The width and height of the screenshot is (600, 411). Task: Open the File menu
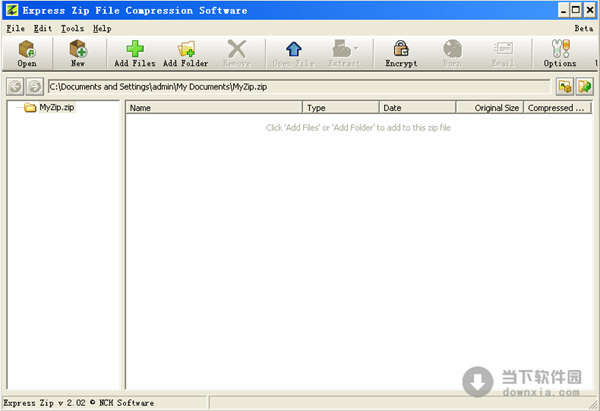[x=16, y=29]
